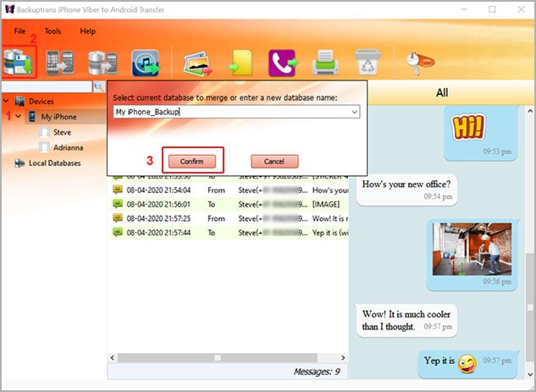Open the database name dropdown arrow

tap(355, 112)
